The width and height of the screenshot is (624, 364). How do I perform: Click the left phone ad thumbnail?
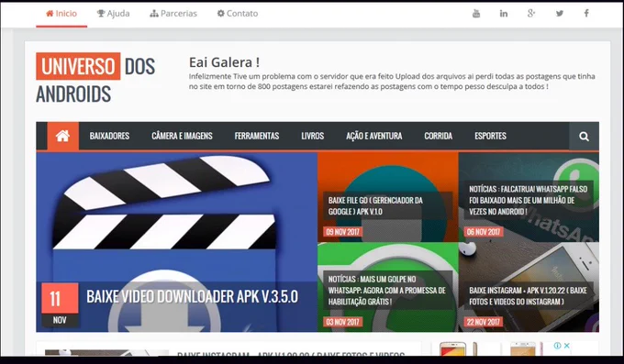coord(458,349)
